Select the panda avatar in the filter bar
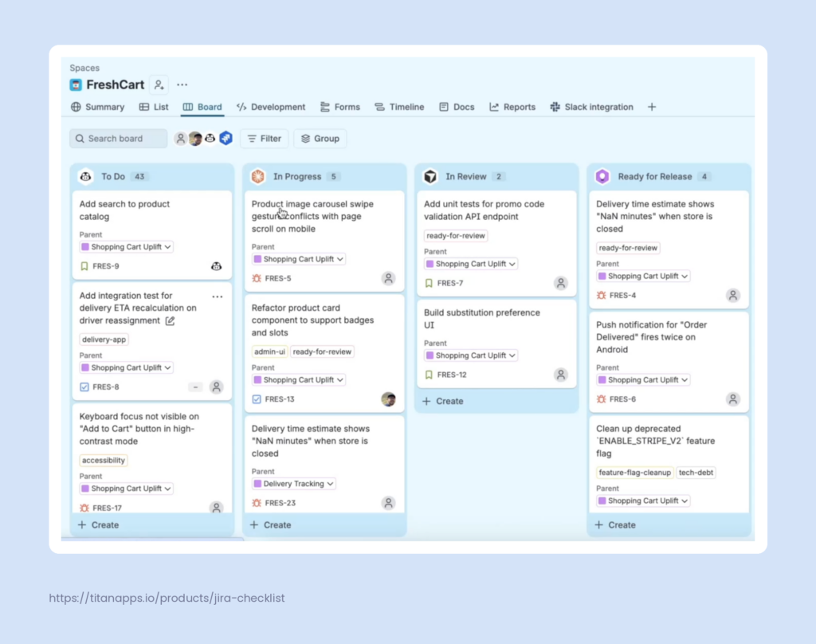This screenshot has width=816, height=644. tap(210, 139)
